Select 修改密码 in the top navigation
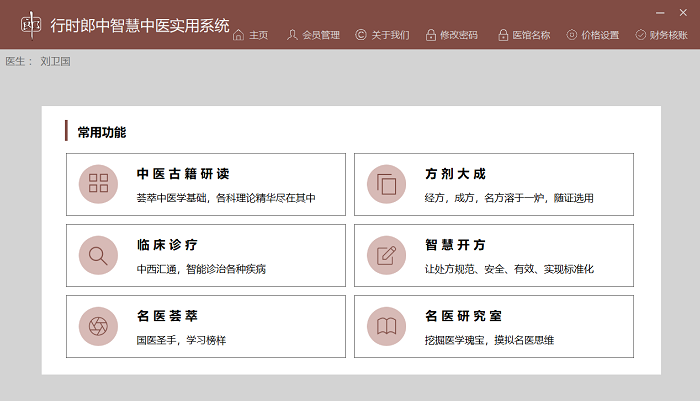The width and height of the screenshot is (700, 401). (x=451, y=35)
